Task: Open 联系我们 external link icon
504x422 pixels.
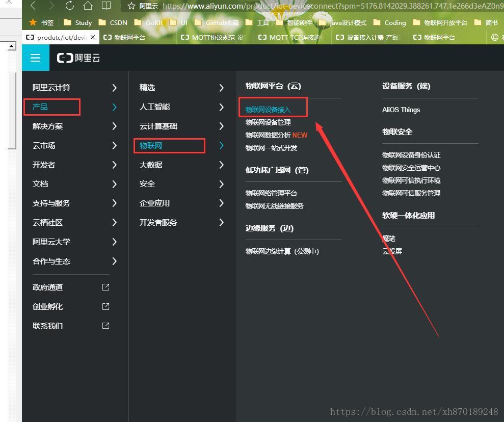Action: [105, 326]
